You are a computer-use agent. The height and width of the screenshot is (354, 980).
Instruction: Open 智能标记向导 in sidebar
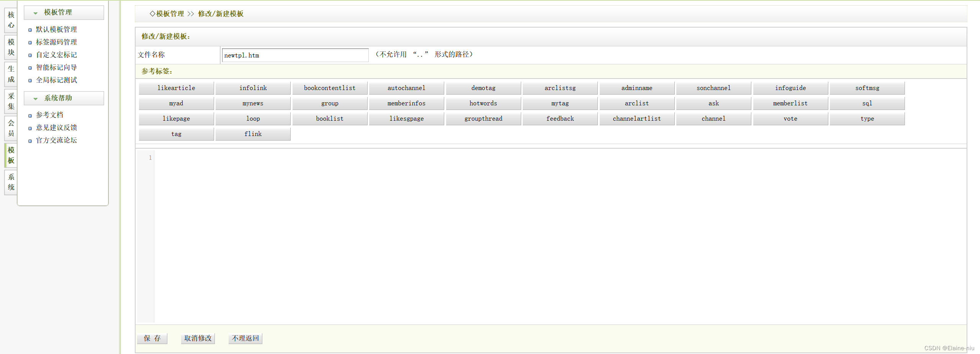click(x=56, y=67)
